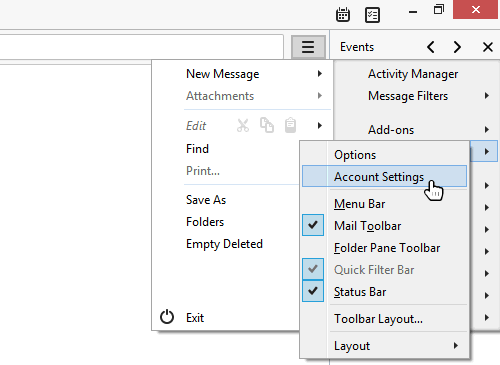Restore down the application window
The image size is (500, 365).
tap(439, 9)
